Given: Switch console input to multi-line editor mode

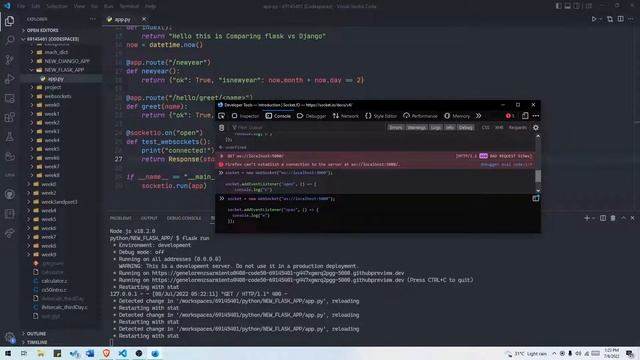Looking at the screenshot, I should point(536,198).
